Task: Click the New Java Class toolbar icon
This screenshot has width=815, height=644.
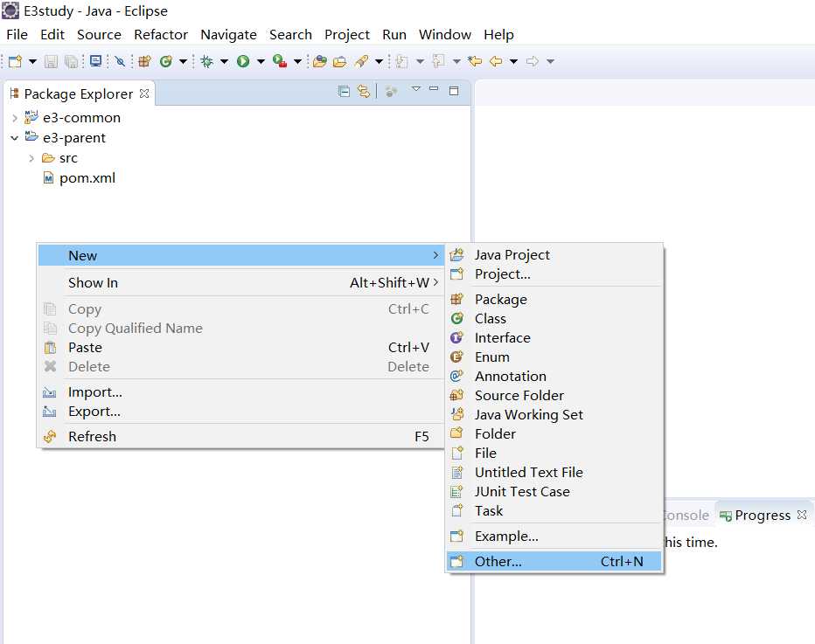Action: click(166, 61)
